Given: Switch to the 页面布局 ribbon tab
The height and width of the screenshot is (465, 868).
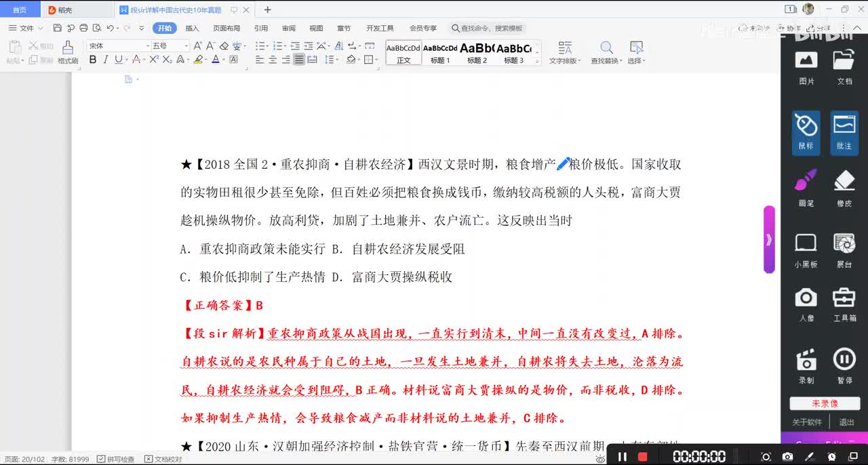Looking at the screenshot, I should click(x=226, y=28).
